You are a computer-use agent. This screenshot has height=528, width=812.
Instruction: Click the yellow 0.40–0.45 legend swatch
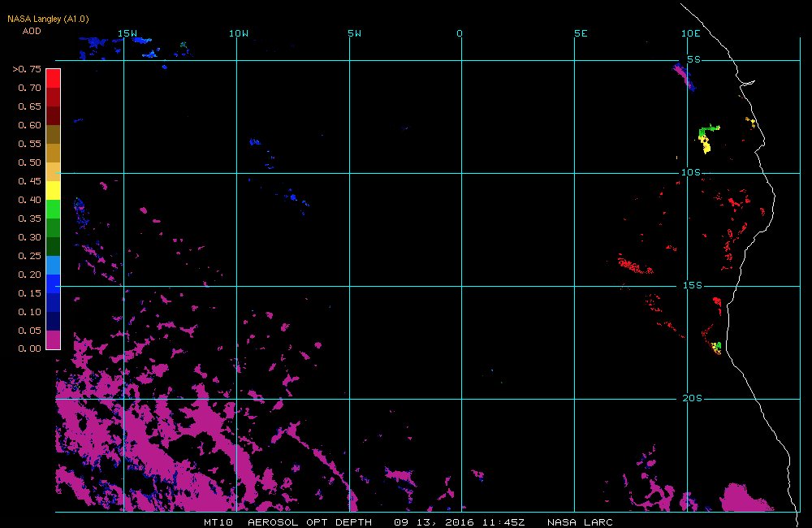(x=54, y=190)
